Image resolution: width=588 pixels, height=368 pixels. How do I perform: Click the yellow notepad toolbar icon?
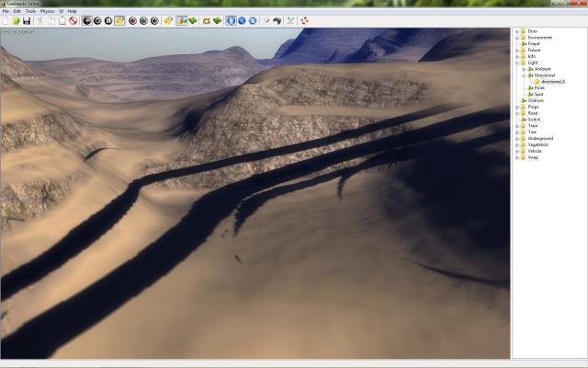[x=119, y=20]
